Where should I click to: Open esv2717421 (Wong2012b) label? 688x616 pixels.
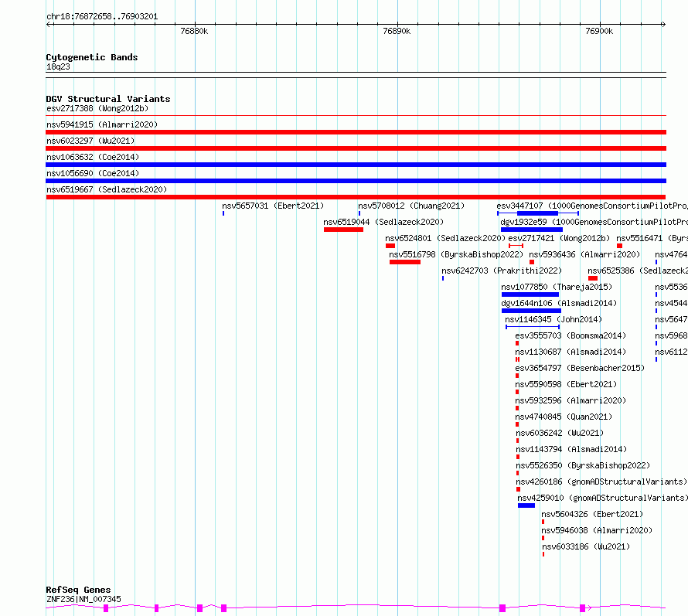click(x=560, y=238)
